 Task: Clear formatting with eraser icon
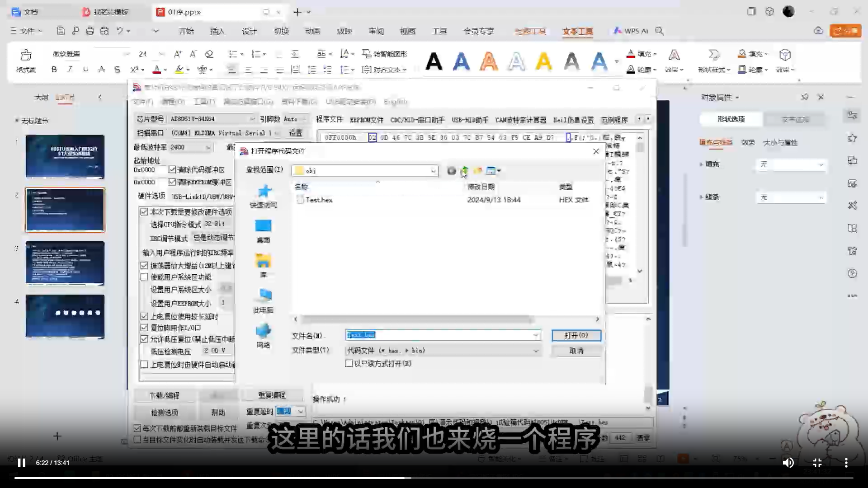tap(209, 54)
